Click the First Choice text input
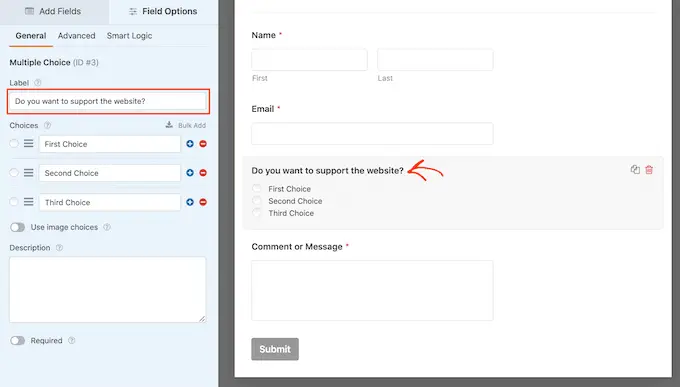This screenshot has height=387, width=680. (110, 144)
